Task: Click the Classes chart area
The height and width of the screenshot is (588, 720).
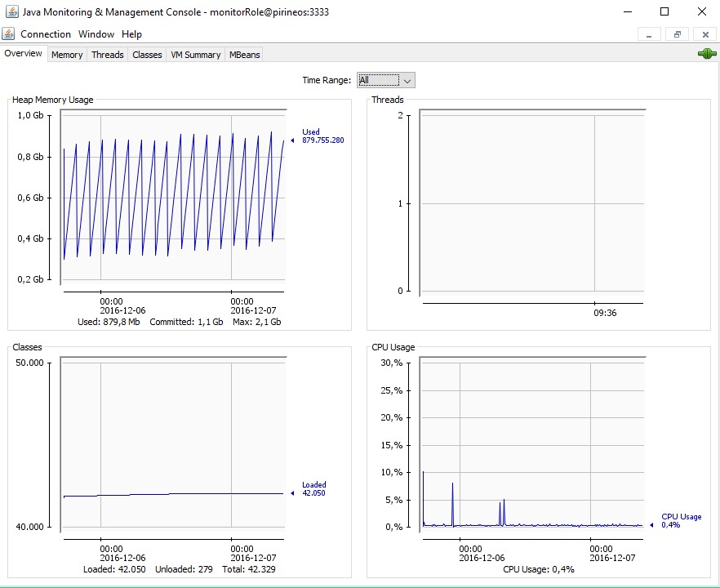Action: pos(174,444)
